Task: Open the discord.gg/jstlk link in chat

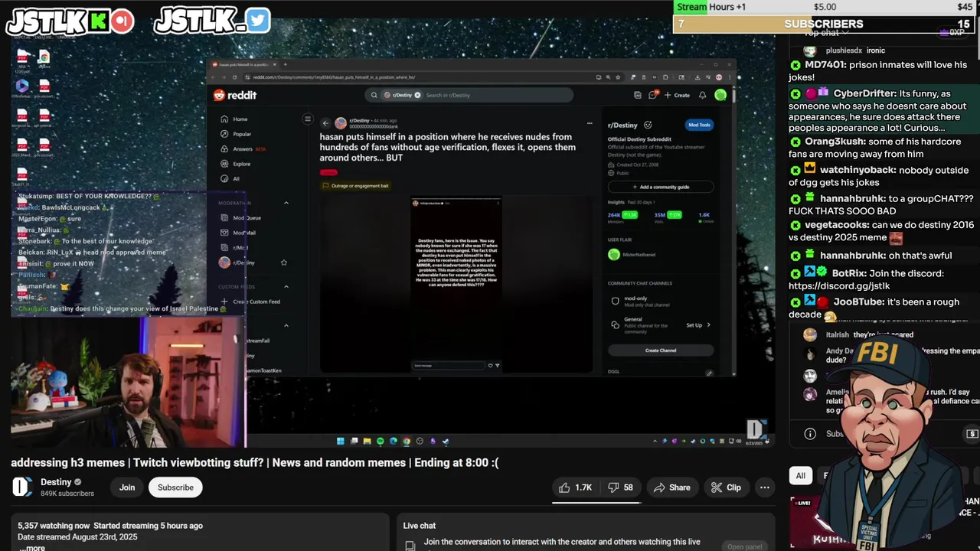Action: click(x=839, y=286)
